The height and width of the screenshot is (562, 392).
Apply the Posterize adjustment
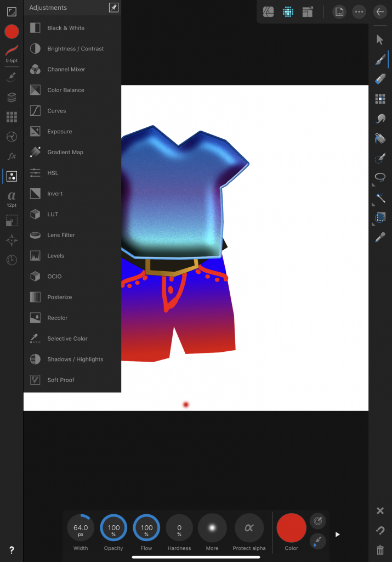(72, 297)
